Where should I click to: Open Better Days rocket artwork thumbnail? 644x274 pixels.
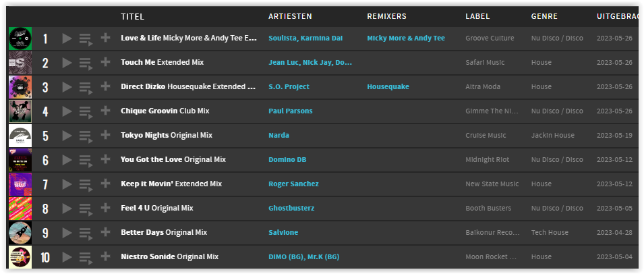(x=20, y=233)
